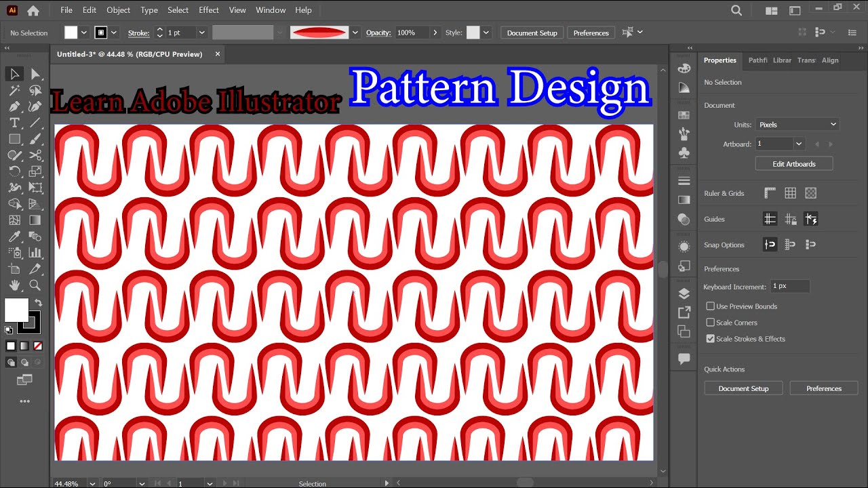868x488 pixels.
Task: Click Edit Artboards button
Action: tap(794, 164)
